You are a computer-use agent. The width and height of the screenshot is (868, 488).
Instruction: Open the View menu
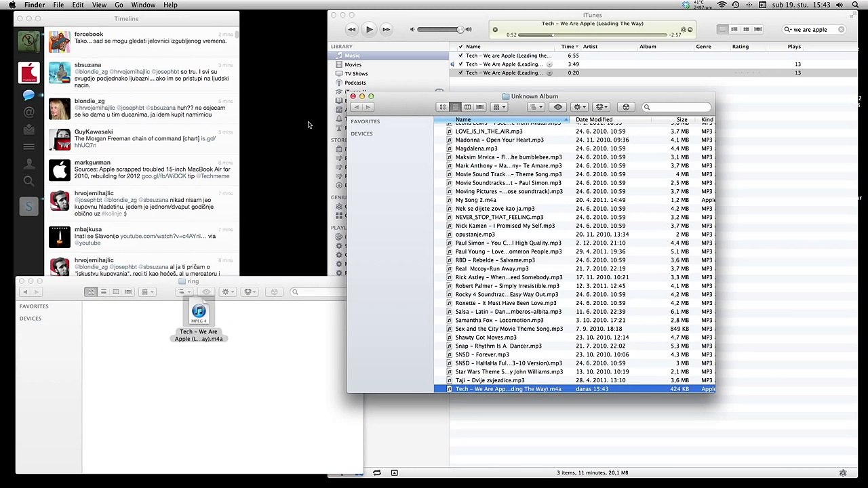(x=99, y=5)
